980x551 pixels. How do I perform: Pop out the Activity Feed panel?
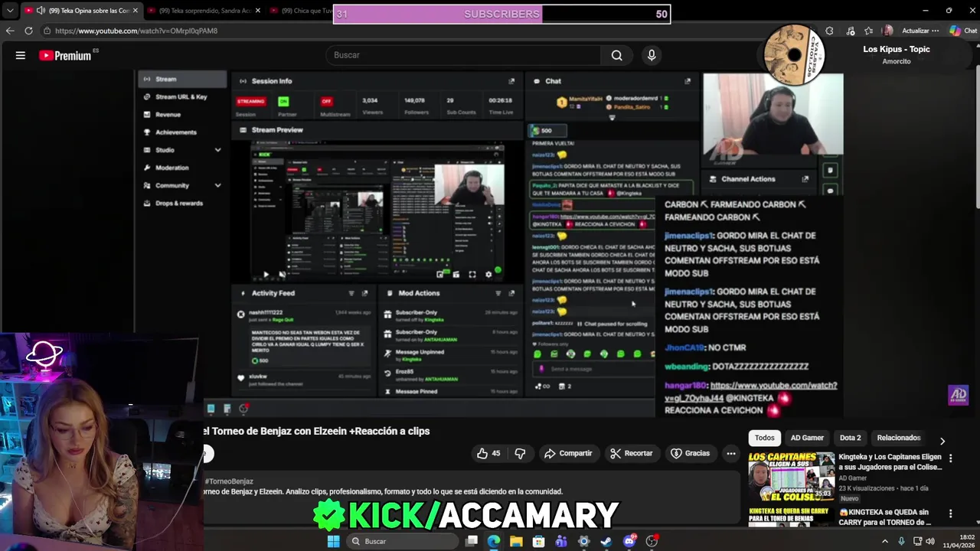point(364,293)
